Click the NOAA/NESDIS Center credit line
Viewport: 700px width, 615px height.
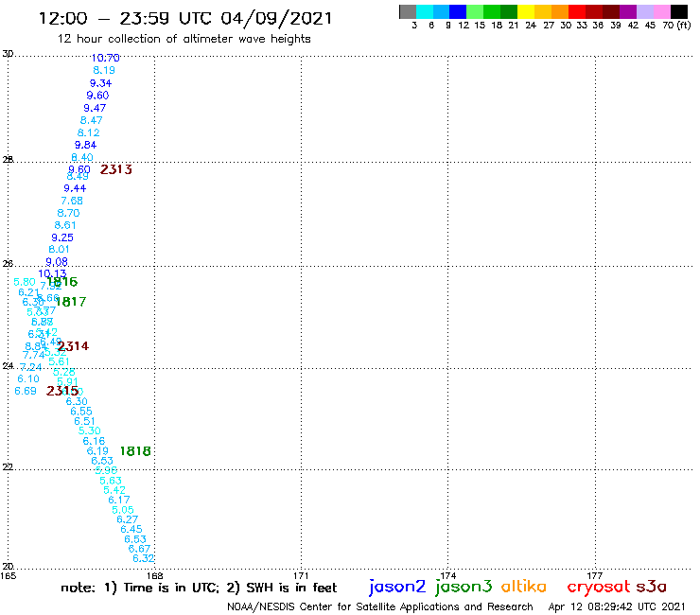(380, 606)
